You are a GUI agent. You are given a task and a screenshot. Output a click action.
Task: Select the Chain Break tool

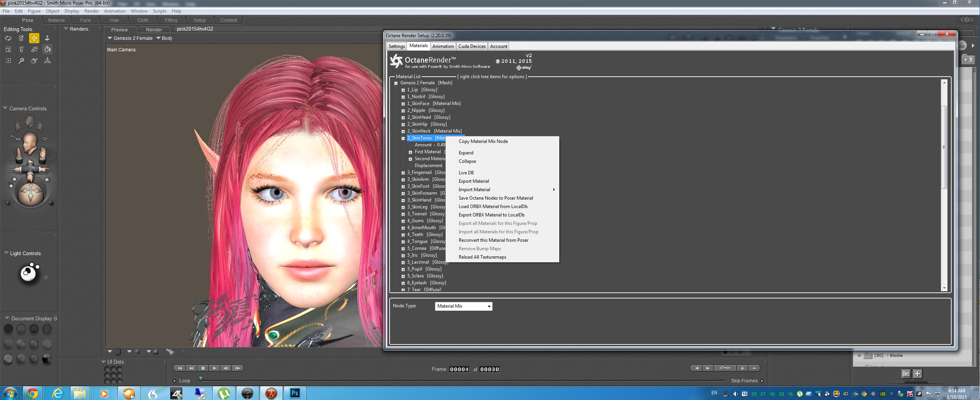coord(34,49)
